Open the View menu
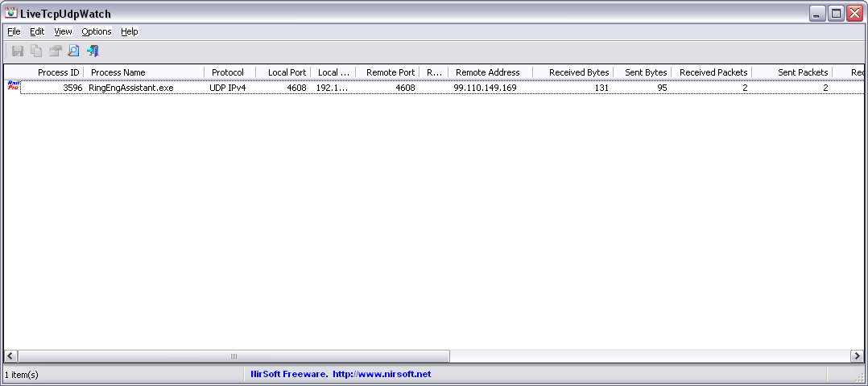Image resolution: width=868 pixels, height=386 pixels. coord(63,31)
